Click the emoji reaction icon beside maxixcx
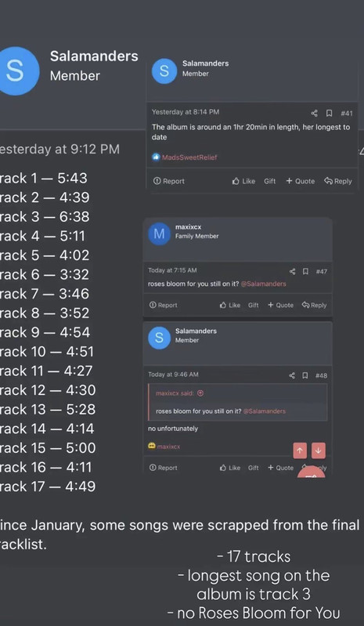Viewport: 364px width, 626px height. [x=152, y=446]
